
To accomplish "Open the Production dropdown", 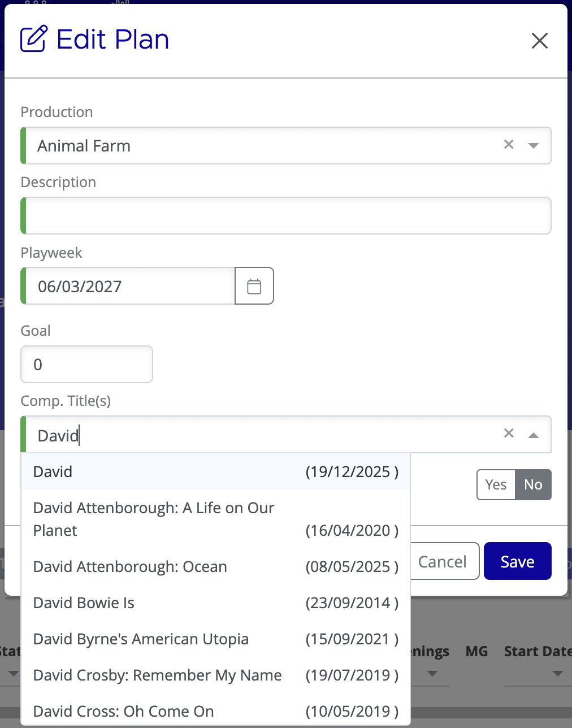I will click(x=533, y=145).
